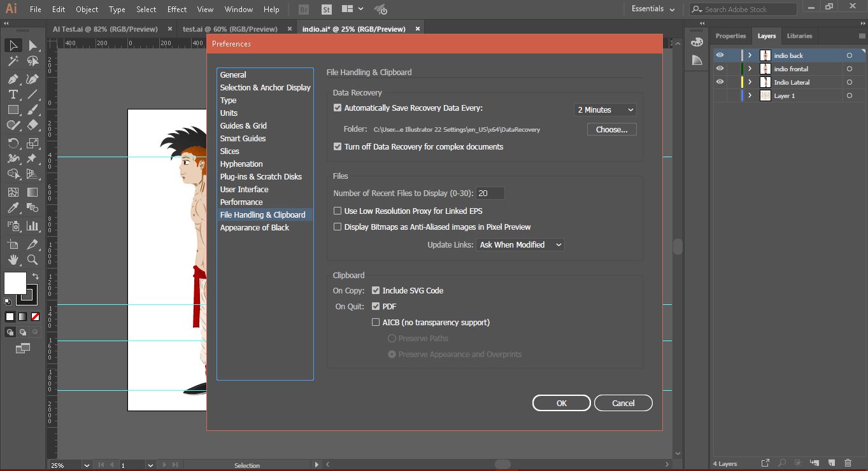Open the Object menu

tap(87, 9)
